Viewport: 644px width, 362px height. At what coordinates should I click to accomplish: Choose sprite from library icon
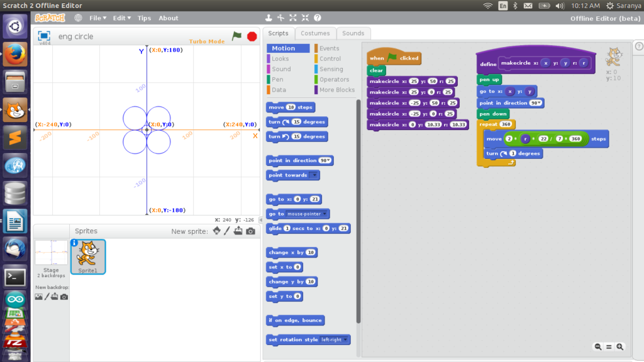(x=216, y=231)
